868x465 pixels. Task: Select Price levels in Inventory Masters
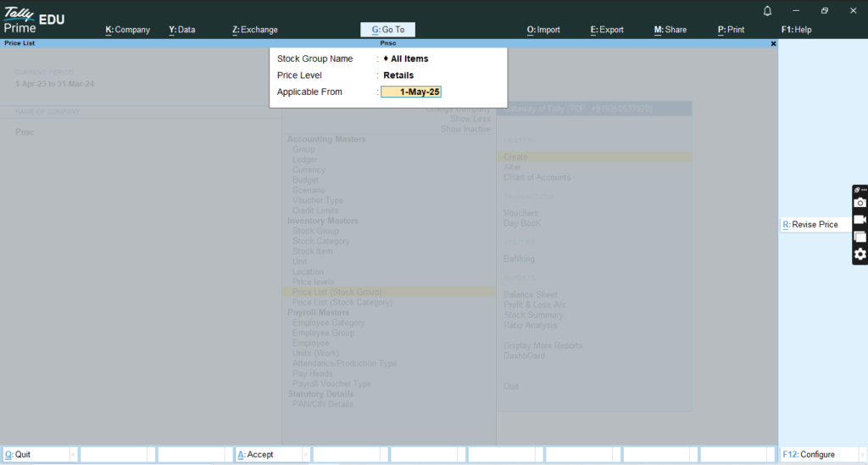click(x=313, y=282)
